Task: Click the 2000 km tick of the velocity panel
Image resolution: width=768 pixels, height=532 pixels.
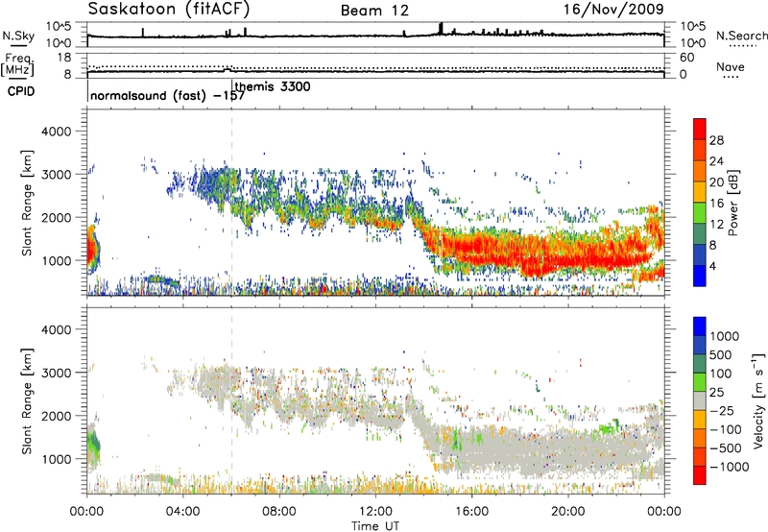Action: 56,416
